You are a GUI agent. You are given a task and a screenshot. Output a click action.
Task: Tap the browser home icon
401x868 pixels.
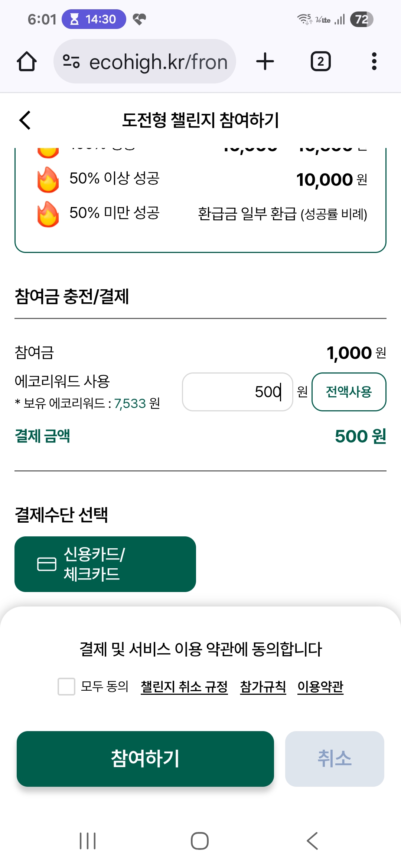(27, 61)
